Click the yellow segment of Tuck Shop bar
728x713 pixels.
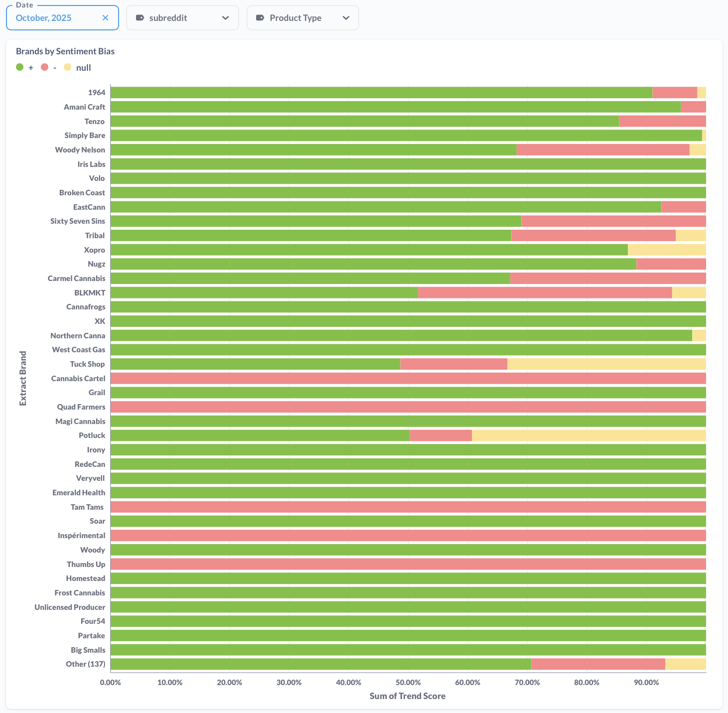[x=606, y=364]
